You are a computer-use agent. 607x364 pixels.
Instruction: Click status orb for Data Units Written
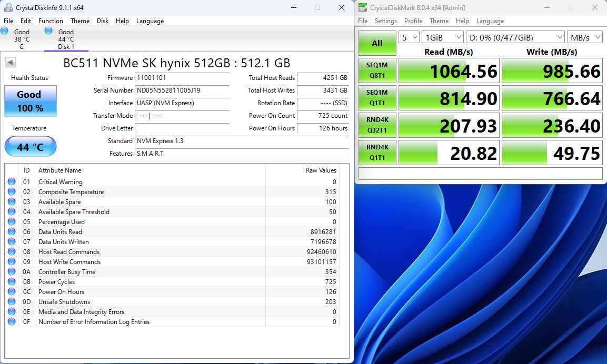coord(12,242)
